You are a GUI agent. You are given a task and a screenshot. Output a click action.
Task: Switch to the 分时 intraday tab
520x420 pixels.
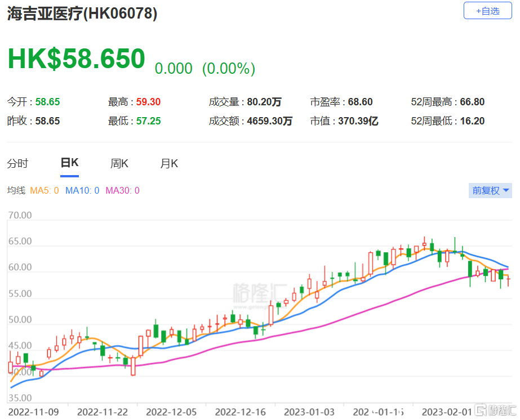coord(17,163)
